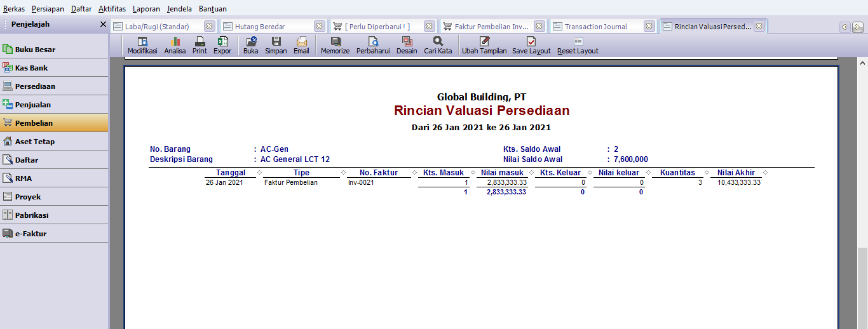
Task: Open the Nilai Akhir column filter marker
Action: pos(765,173)
